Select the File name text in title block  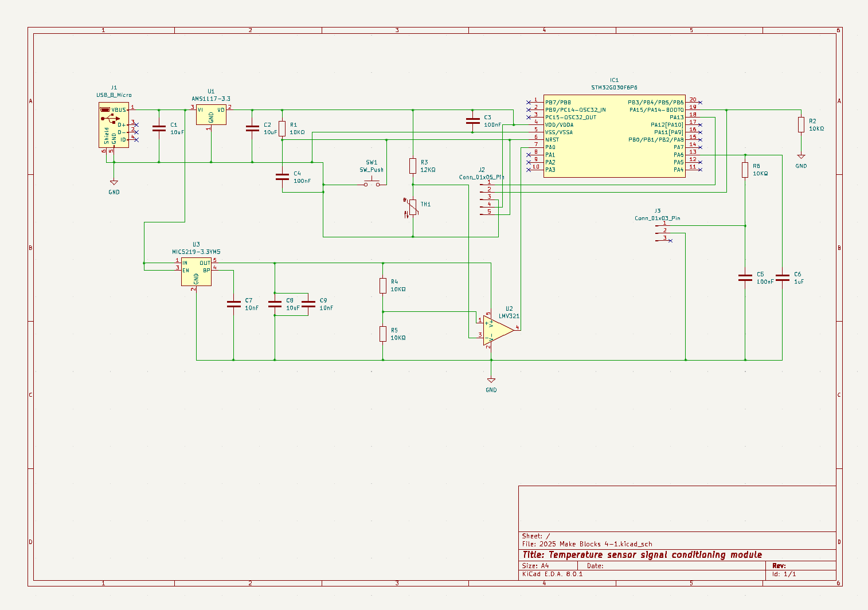coord(587,544)
